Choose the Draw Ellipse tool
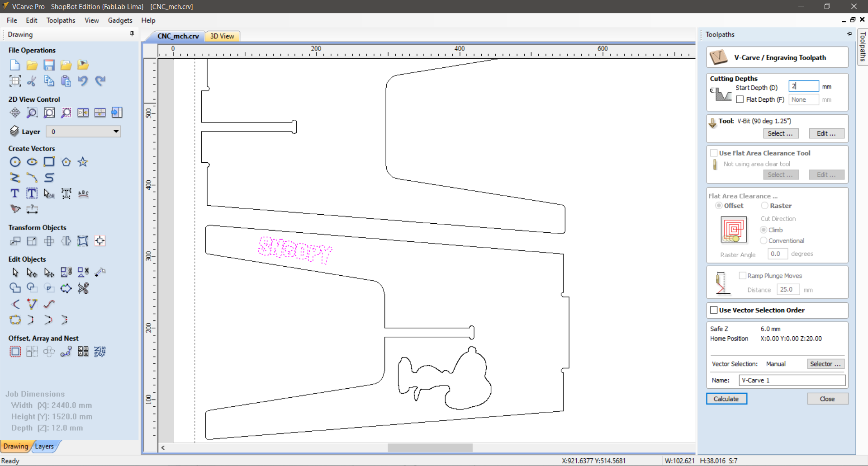Viewport: 868px width, 466px height. (32, 162)
